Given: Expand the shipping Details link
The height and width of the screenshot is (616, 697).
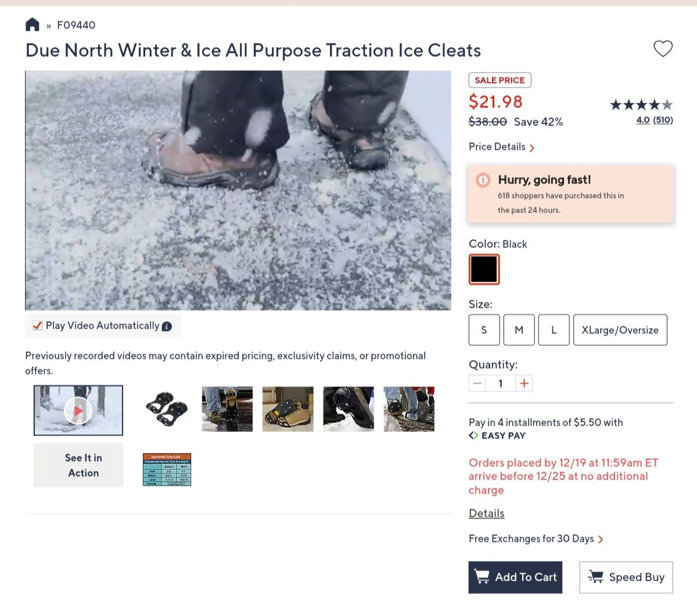Looking at the screenshot, I should coord(486,513).
